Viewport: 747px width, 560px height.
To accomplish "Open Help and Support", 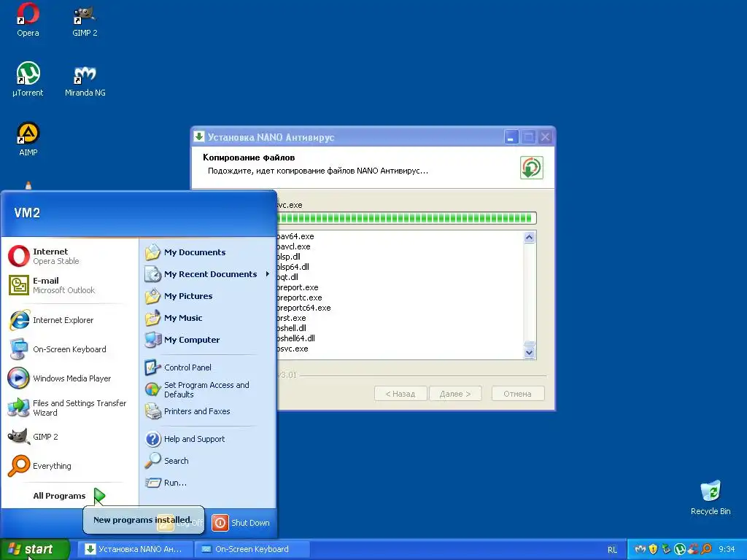I will point(206,438).
